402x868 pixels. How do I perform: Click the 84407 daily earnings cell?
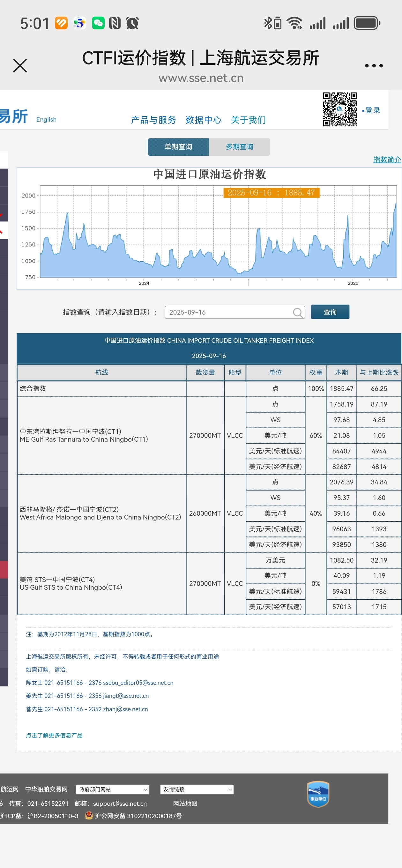click(341, 451)
